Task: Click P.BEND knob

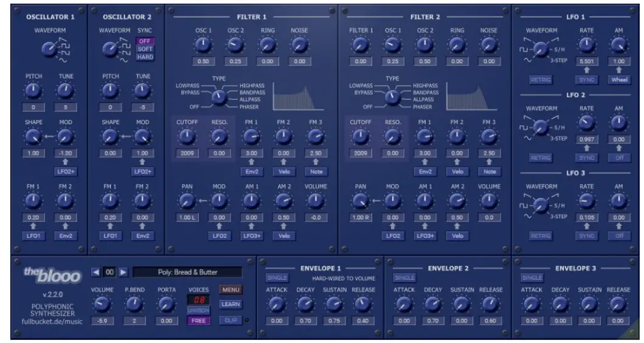Action: 134,304
